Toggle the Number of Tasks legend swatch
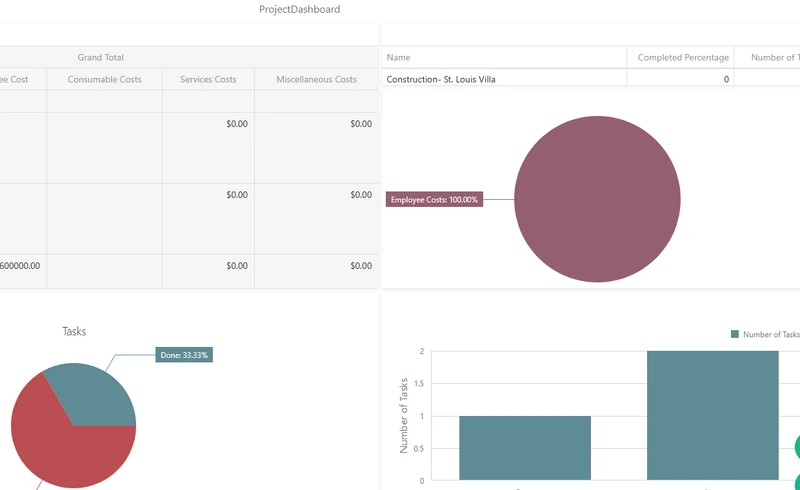Screen dimensions: 800x490 [735, 334]
